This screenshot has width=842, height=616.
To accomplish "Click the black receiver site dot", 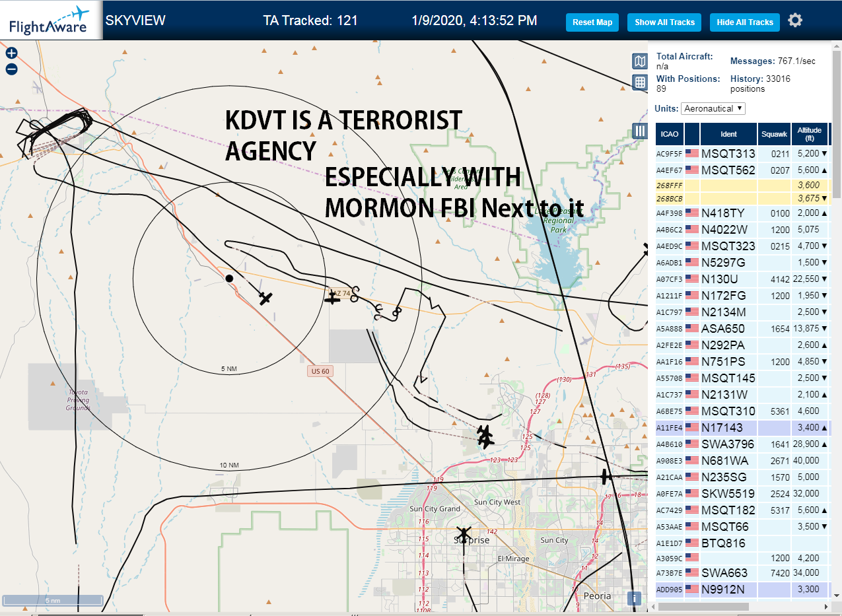I will click(x=229, y=279).
